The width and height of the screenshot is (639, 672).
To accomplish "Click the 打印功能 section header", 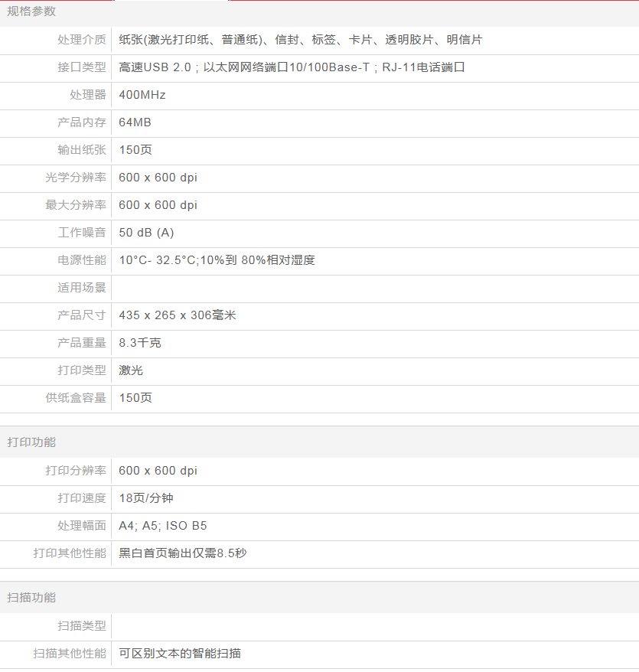I will 31,442.
